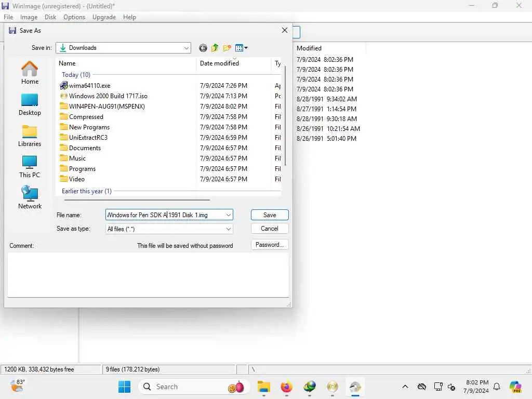This screenshot has width=532, height=399.
Task: Open the notifications bell icon
Action: [497, 387]
